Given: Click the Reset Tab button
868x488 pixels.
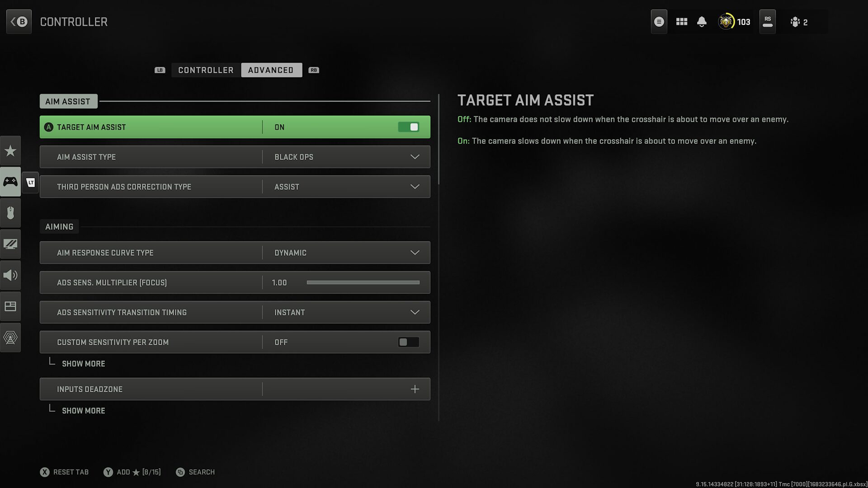Looking at the screenshot, I should point(65,472).
